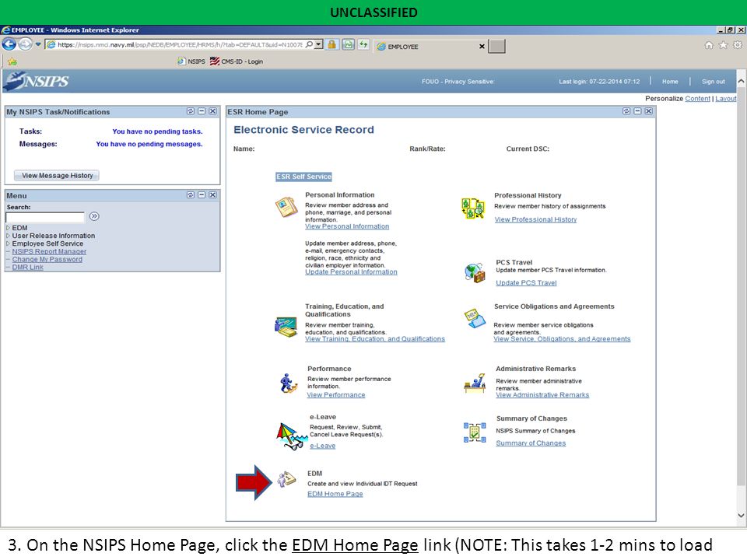Open View Service, Obligations, and Agreements link
Screen dimensions: 747x560
coord(562,339)
